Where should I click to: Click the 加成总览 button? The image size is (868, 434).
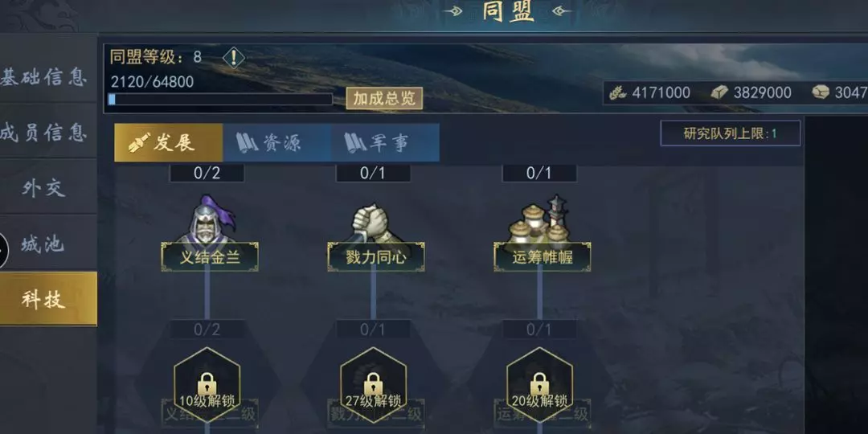coord(385,99)
